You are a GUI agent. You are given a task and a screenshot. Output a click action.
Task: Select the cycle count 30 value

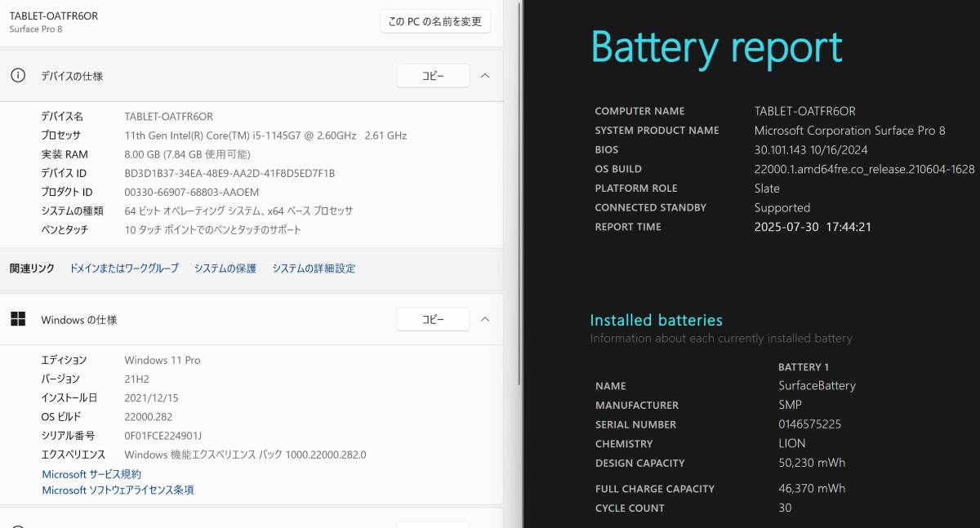pos(785,508)
